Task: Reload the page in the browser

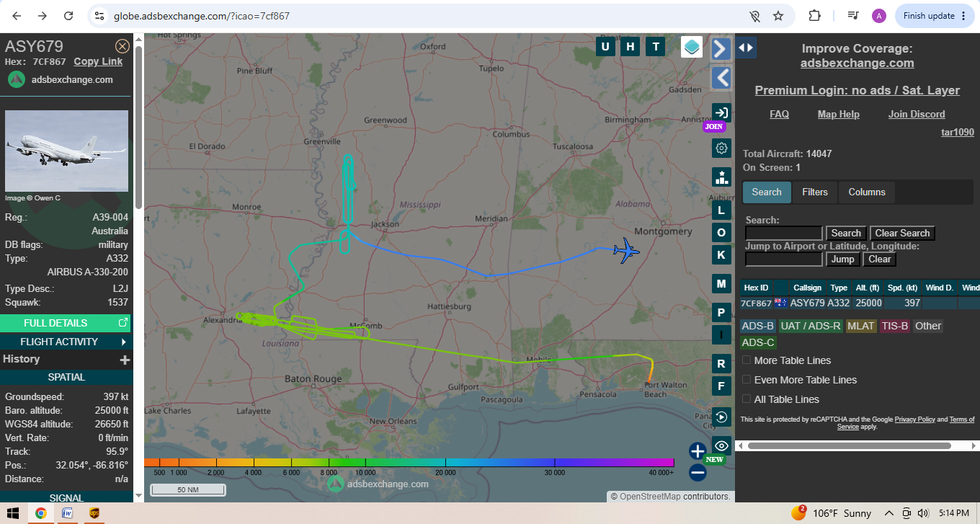Action: tap(68, 16)
